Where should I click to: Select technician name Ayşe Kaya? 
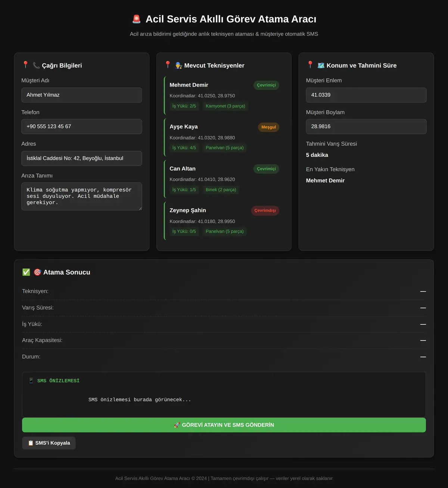(184, 127)
